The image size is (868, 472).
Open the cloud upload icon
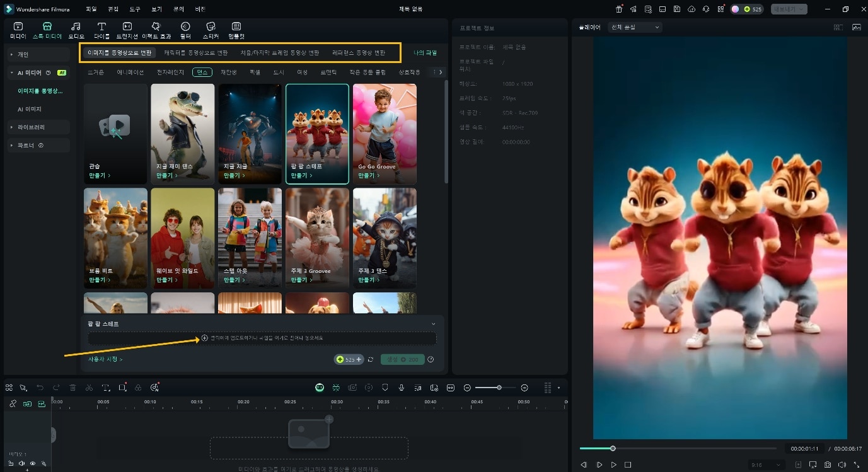pyautogui.click(x=692, y=9)
